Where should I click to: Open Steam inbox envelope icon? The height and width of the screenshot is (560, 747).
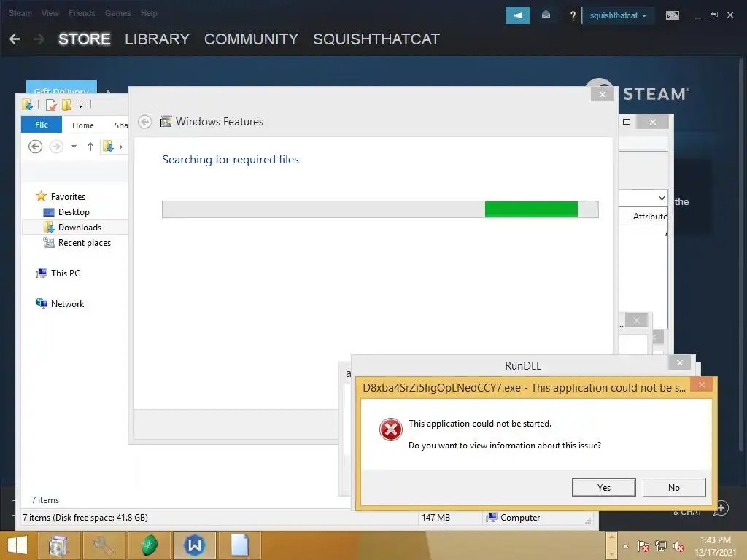[546, 15]
